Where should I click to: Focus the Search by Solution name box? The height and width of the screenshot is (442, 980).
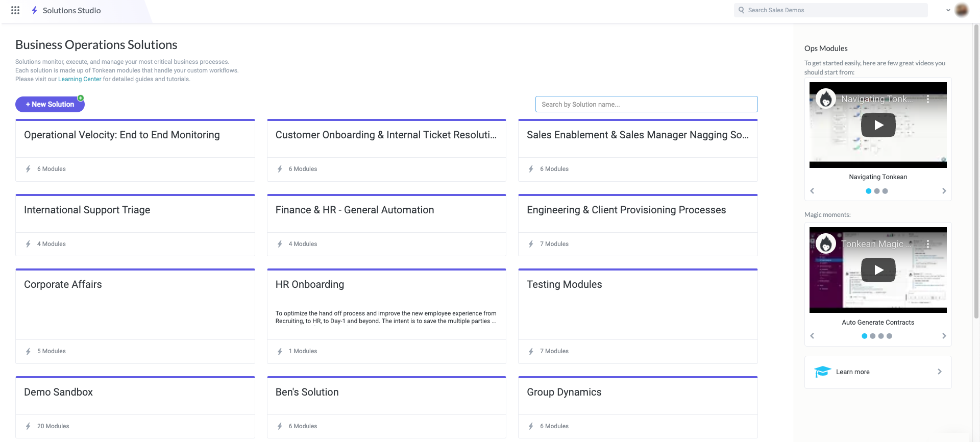coord(646,104)
